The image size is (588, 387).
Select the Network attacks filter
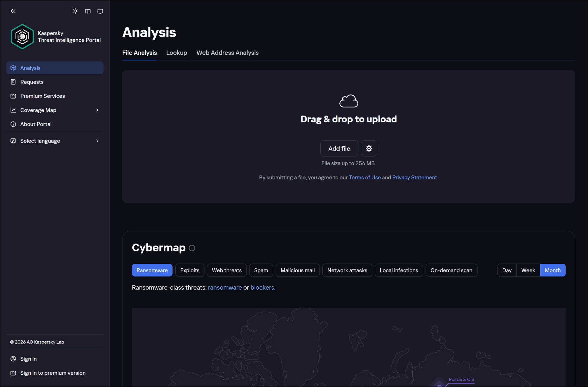(x=347, y=270)
